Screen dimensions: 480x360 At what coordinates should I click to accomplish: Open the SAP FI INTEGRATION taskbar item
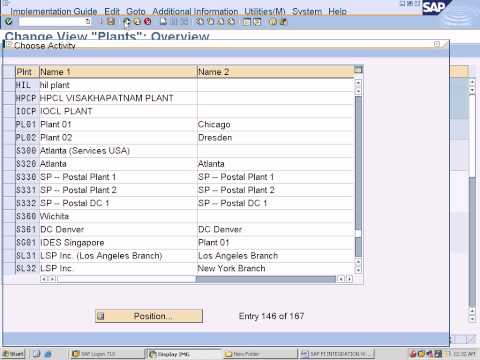(337, 354)
